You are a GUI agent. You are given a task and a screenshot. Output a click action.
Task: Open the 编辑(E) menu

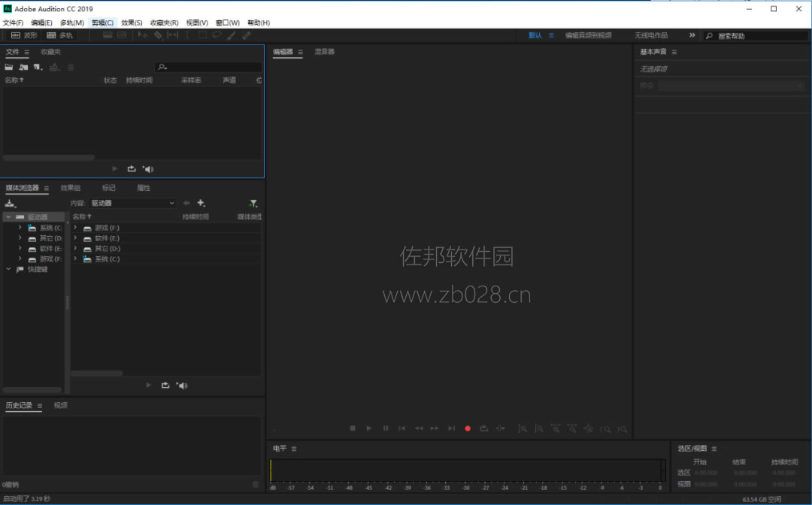click(41, 23)
